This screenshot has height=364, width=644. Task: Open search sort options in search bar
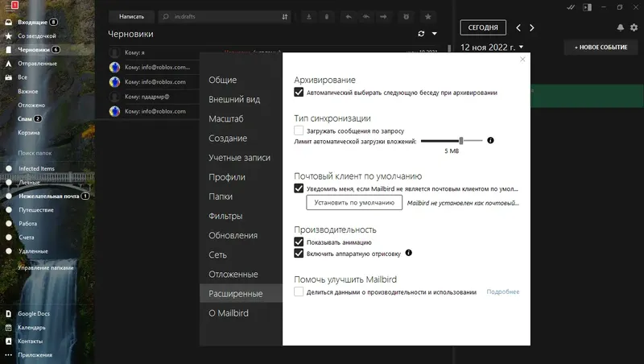pos(285,16)
